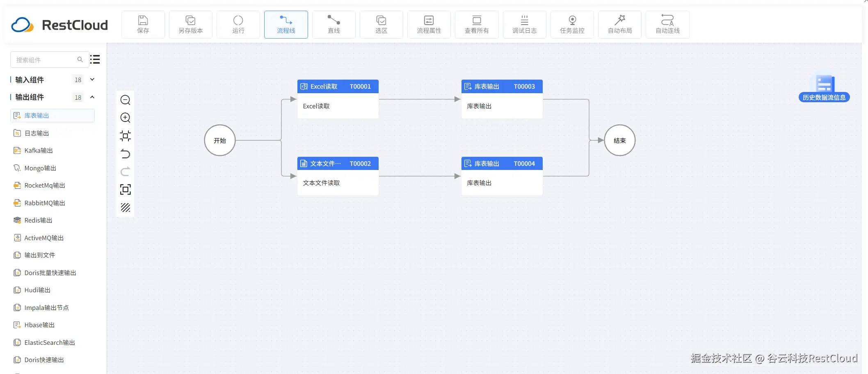Viewport: 868px width, 374px height.
Task: Select Kafka输出 component
Action: coord(53,150)
